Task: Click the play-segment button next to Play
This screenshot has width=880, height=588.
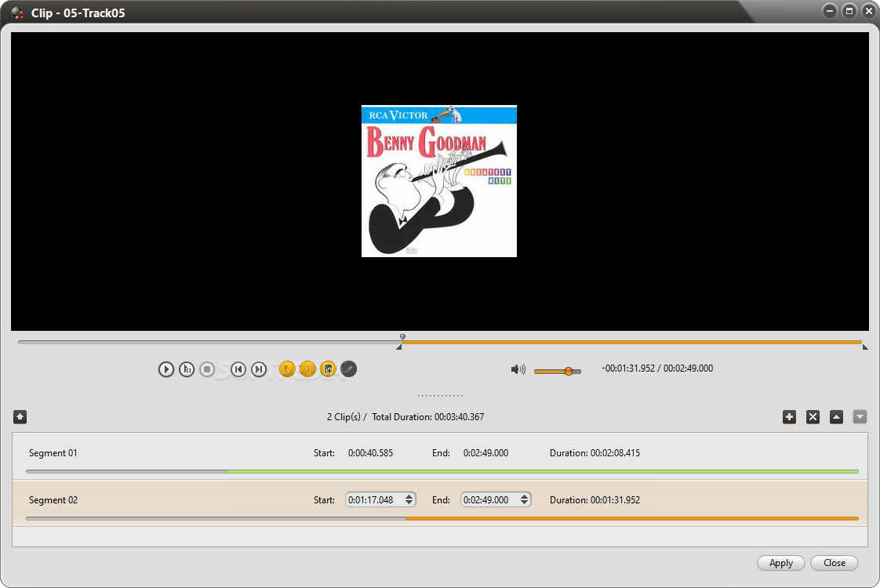Action: coord(187,369)
